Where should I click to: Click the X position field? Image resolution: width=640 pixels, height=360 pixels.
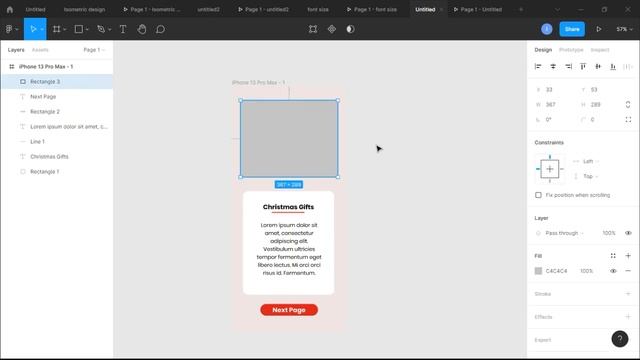(554, 89)
